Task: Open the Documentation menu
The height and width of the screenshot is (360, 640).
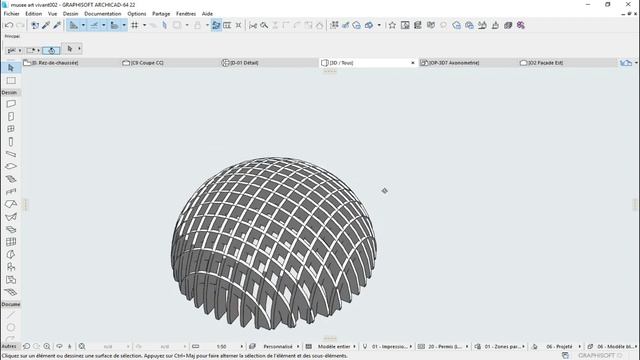Action: point(102,13)
